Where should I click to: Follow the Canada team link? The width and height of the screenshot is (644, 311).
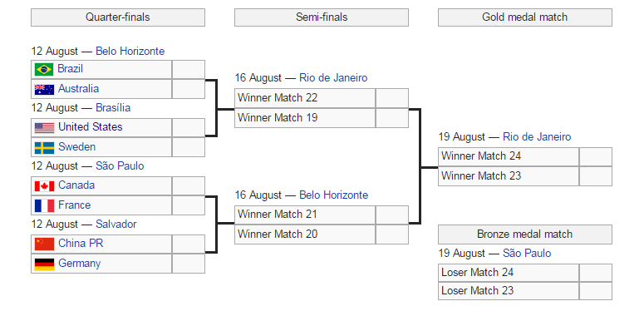pos(76,185)
